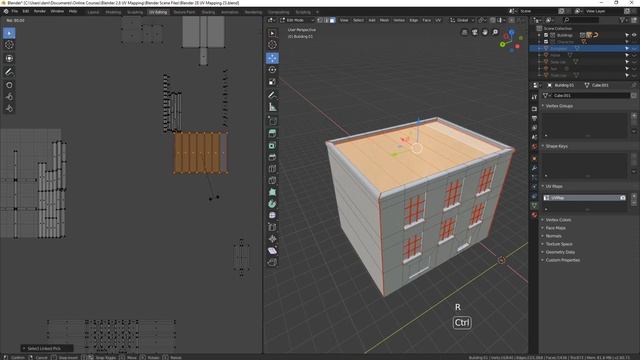This screenshot has width=640, height=360.
Task: Open the Window menu
Action: tap(57, 11)
